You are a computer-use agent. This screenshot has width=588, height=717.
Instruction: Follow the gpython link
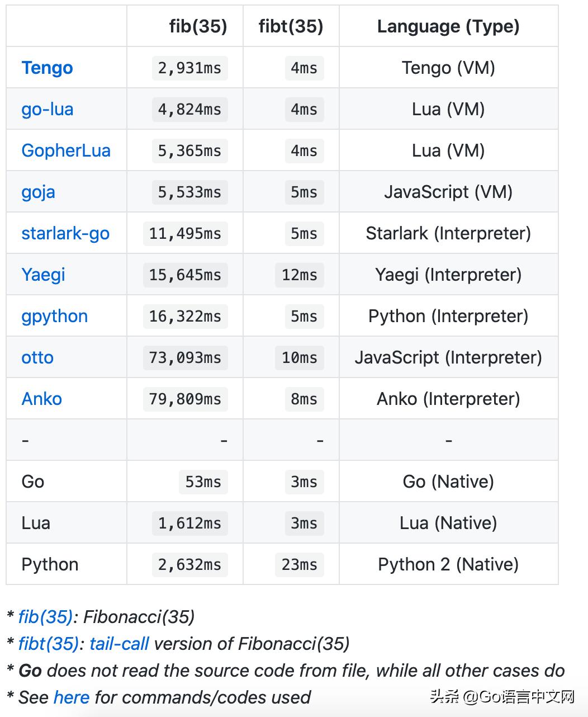(x=55, y=316)
